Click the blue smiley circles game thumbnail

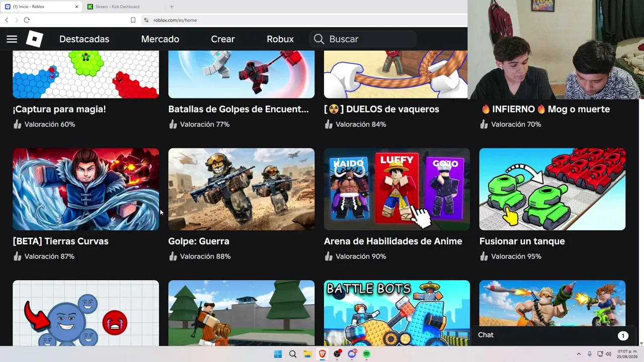86,313
